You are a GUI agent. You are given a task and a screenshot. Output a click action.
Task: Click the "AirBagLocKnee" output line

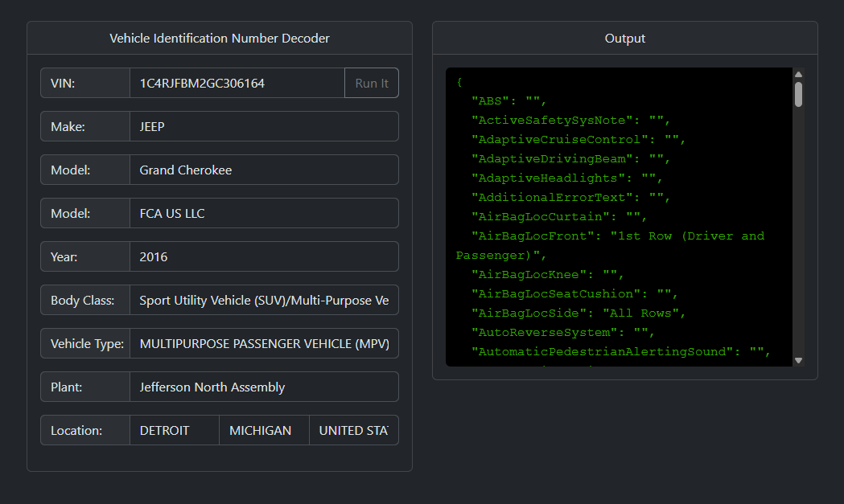pyautogui.click(x=547, y=275)
